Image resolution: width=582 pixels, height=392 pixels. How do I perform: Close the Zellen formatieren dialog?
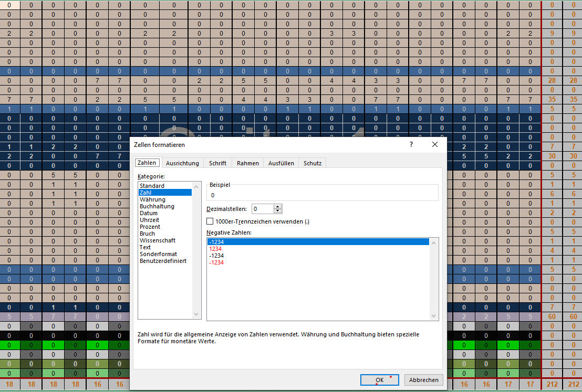click(x=434, y=145)
